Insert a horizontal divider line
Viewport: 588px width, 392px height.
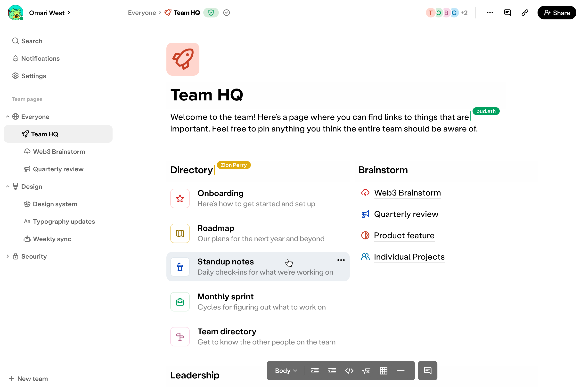coord(400,371)
